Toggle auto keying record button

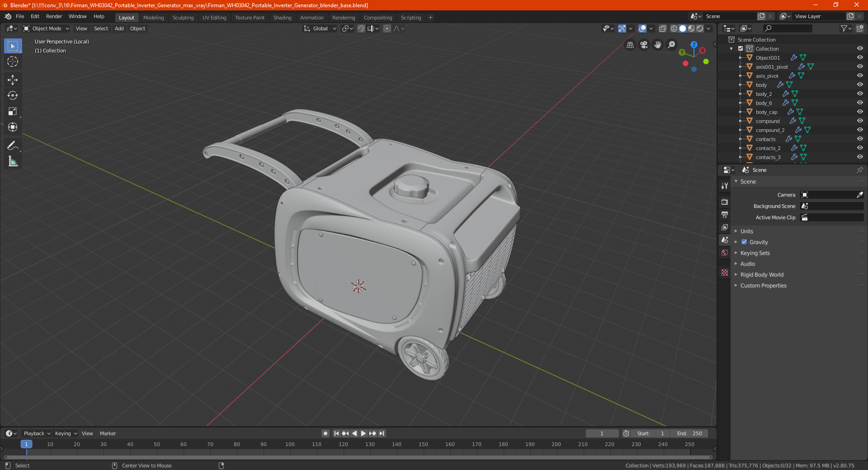coord(325,433)
